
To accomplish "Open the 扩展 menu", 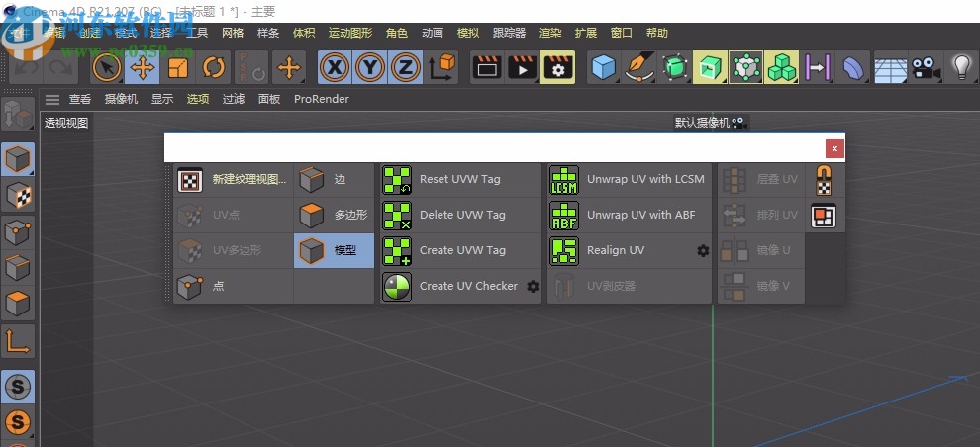I will click(x=586, y=33).
